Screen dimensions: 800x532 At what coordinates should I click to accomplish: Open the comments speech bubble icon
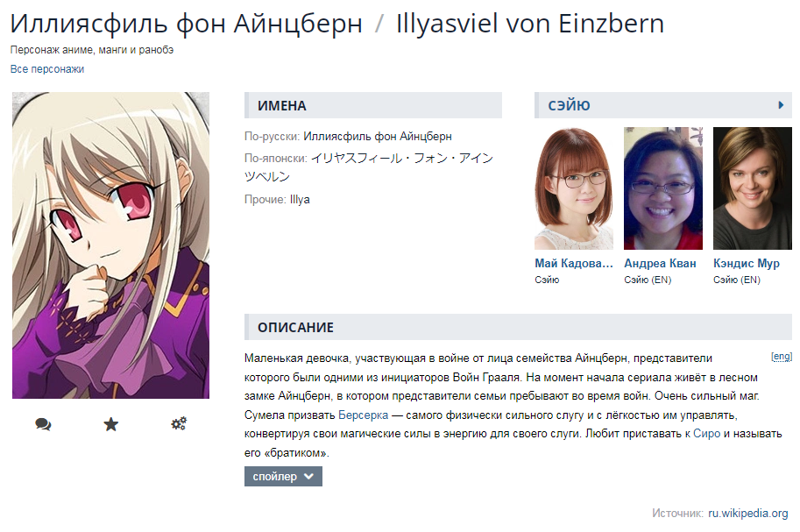point(43,424)
